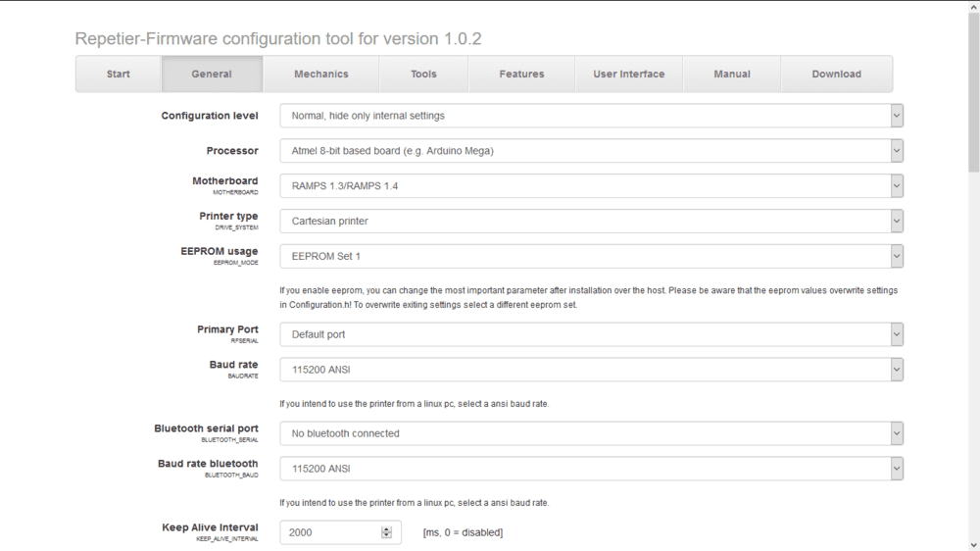980x551 pixels.
Task: Click the page vertical scrollbar
Action: (x=973, y=294)
